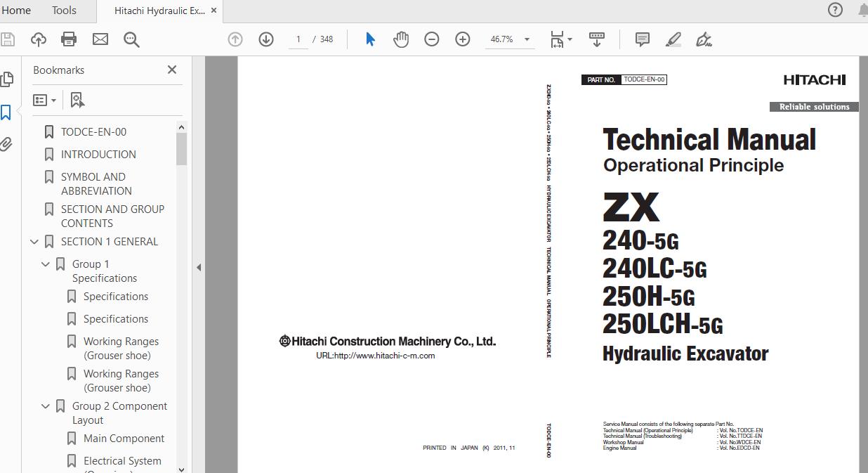Viewport: 868px width, 473px height.
Task: Click the zoom out minus button
Action: pyautogui.click(x=432, y=39)
